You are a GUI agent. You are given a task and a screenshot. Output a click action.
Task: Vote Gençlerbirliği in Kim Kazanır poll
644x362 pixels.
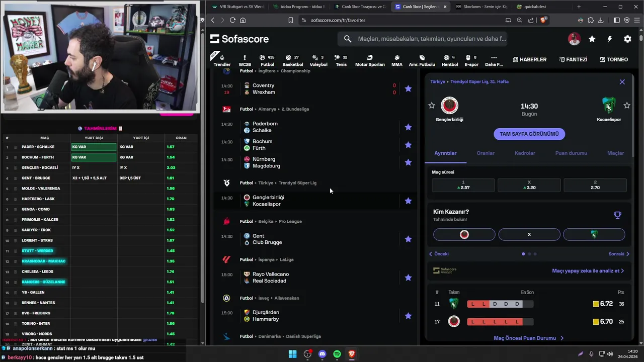[x=464, y=234]
